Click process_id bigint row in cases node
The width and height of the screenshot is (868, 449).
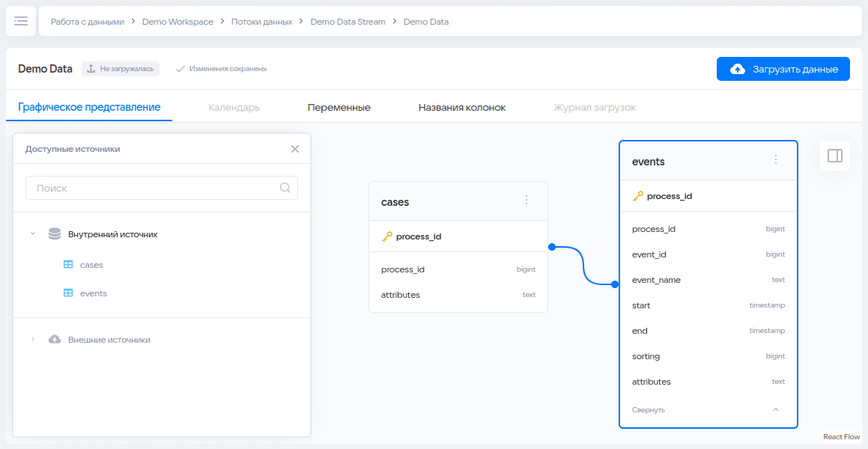point(458,269)
